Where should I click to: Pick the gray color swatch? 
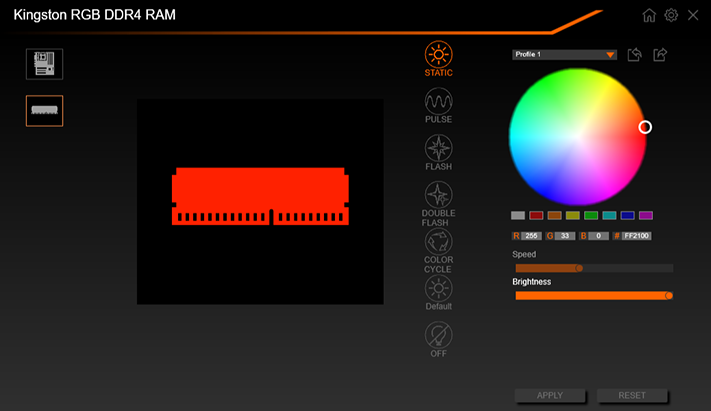click(518, 215)
